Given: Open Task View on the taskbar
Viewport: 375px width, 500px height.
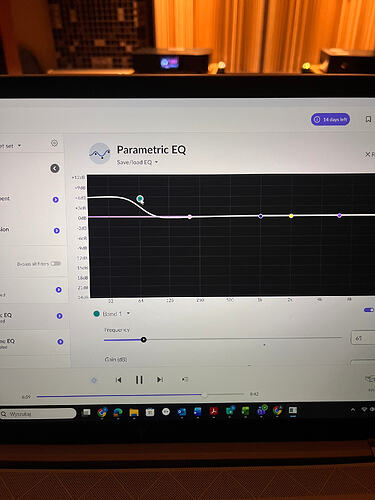Looking at the screenshot, I should 86,413.
